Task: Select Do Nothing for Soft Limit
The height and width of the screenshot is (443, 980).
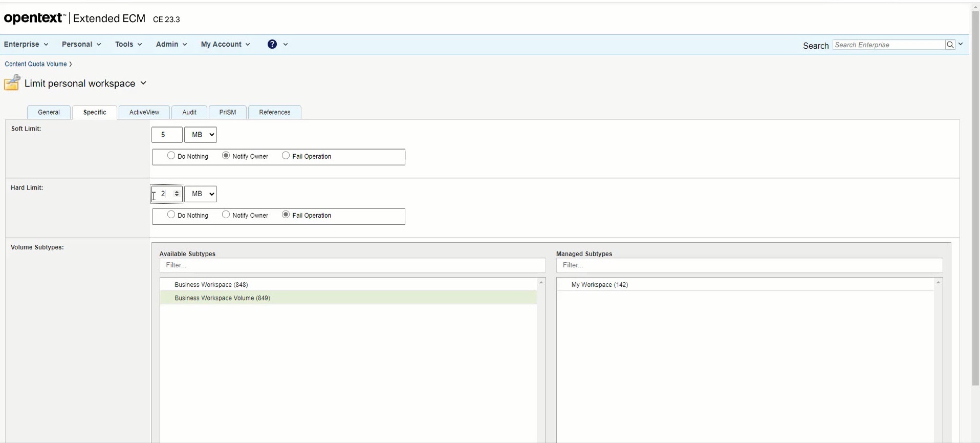Action: point(171,156)
